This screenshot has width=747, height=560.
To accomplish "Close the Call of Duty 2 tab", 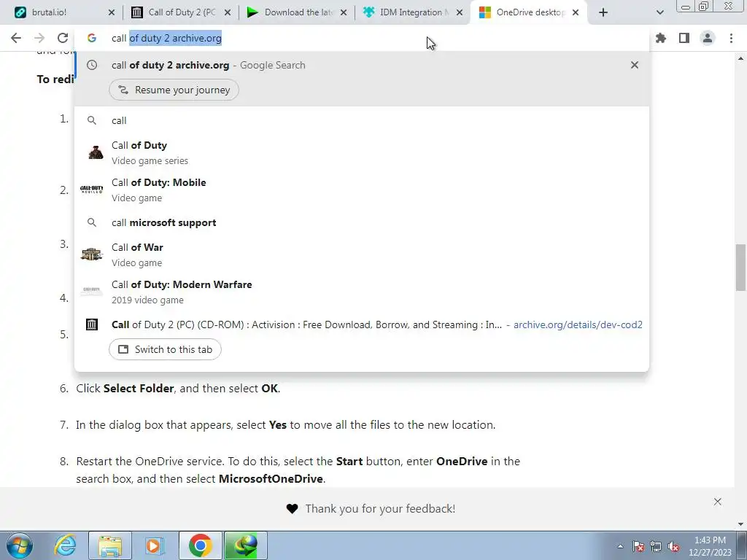I will 228,13.
